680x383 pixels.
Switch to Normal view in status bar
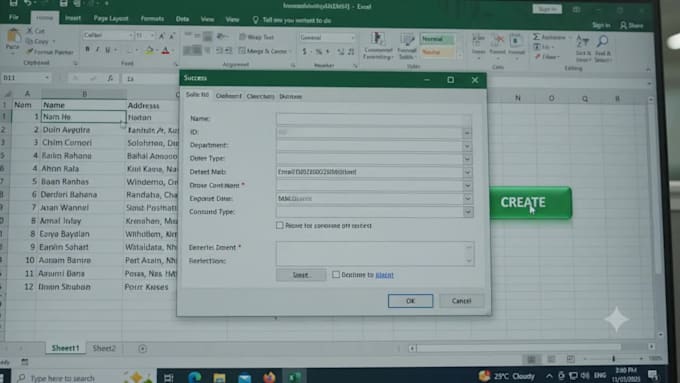click(531, 359)
